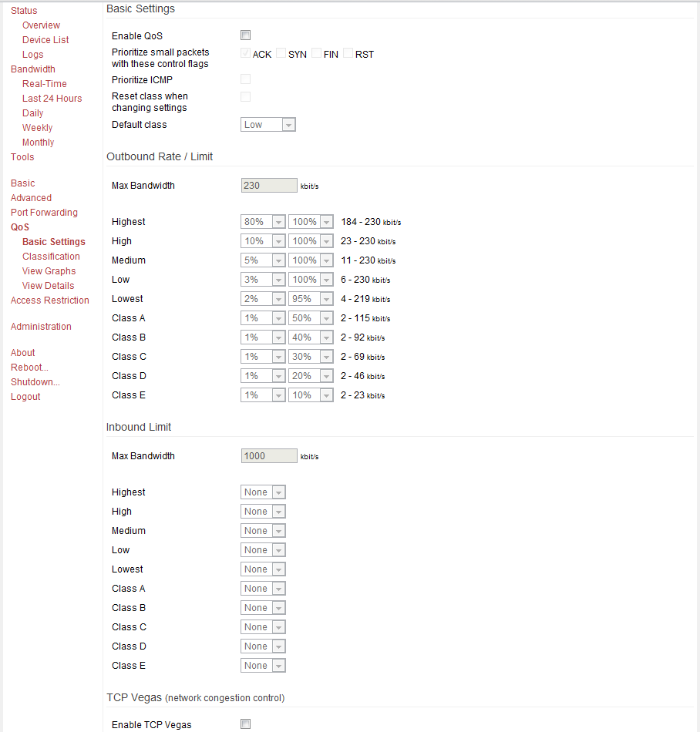Navigate to QoS Classification page
Screen dimensions: 700x732
point(51,257)
